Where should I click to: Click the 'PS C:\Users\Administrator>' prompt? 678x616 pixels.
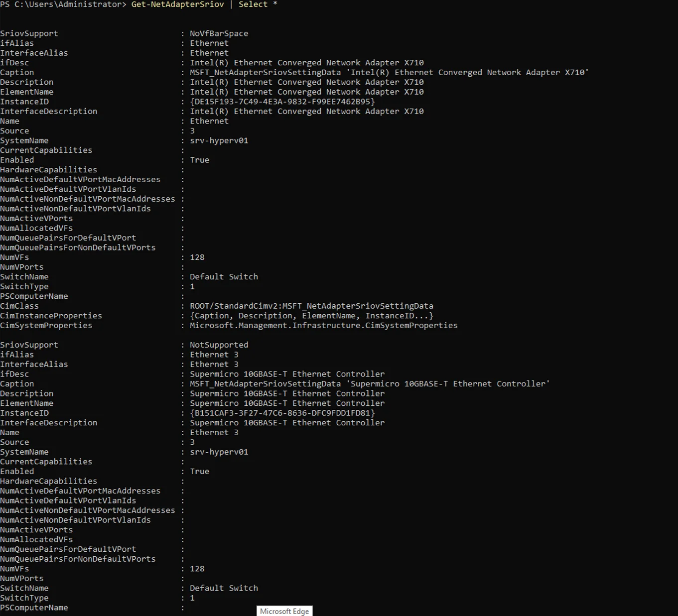click(63, 4)
